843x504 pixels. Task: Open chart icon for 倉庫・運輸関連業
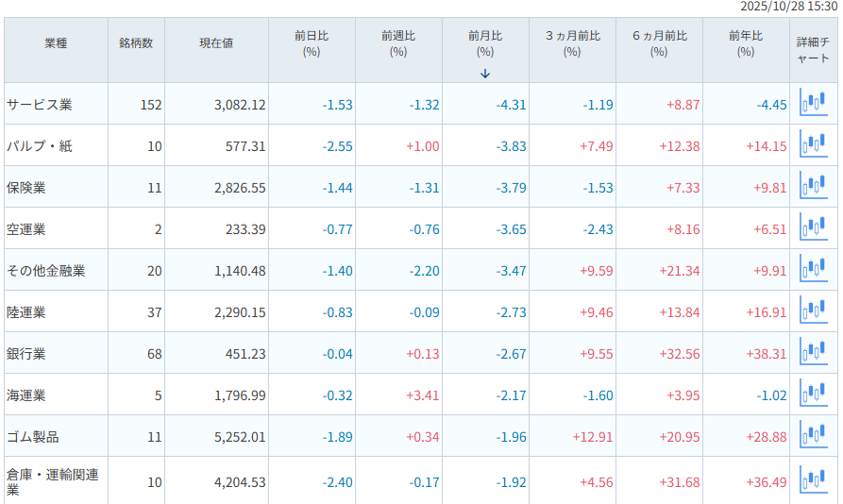(813, 479)
